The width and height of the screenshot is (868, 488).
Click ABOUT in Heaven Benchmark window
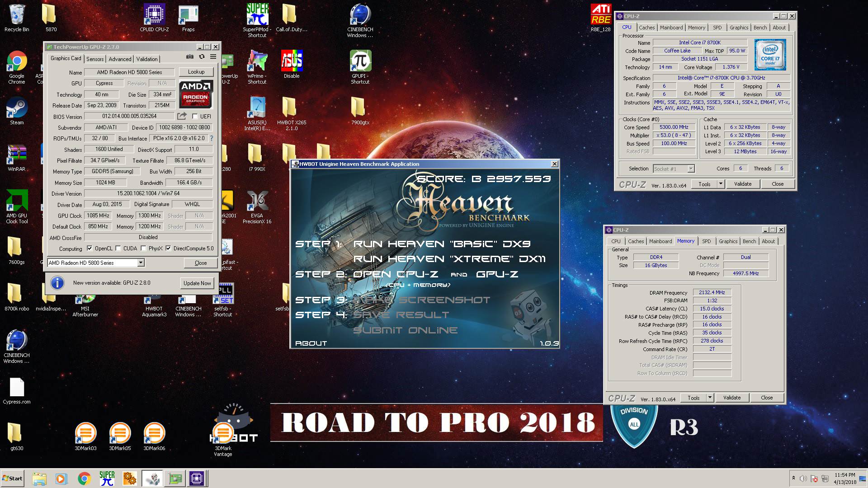[x=311, y=343]
